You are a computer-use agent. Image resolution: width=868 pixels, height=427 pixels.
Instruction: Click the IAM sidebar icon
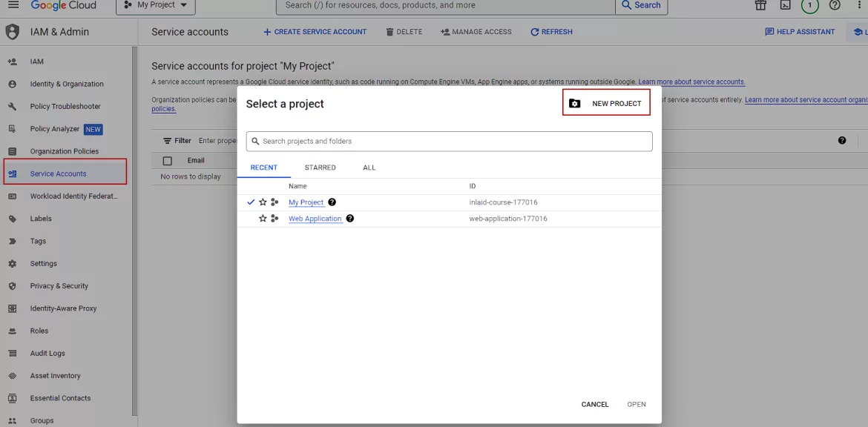(12, 62)
